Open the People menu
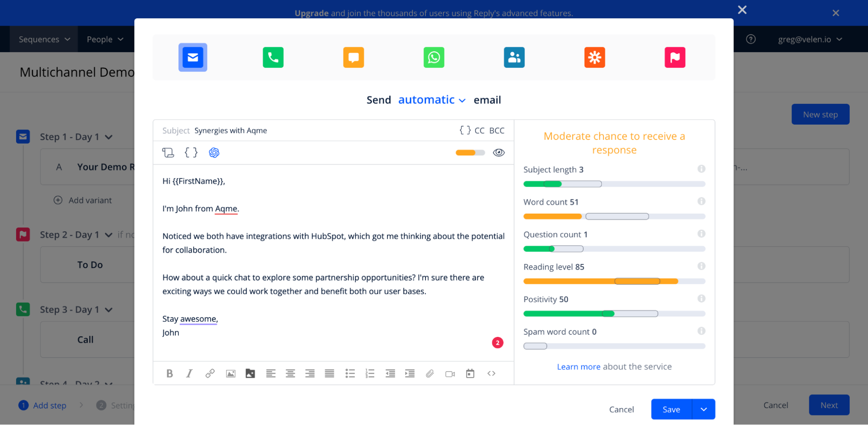 [105, 39]
